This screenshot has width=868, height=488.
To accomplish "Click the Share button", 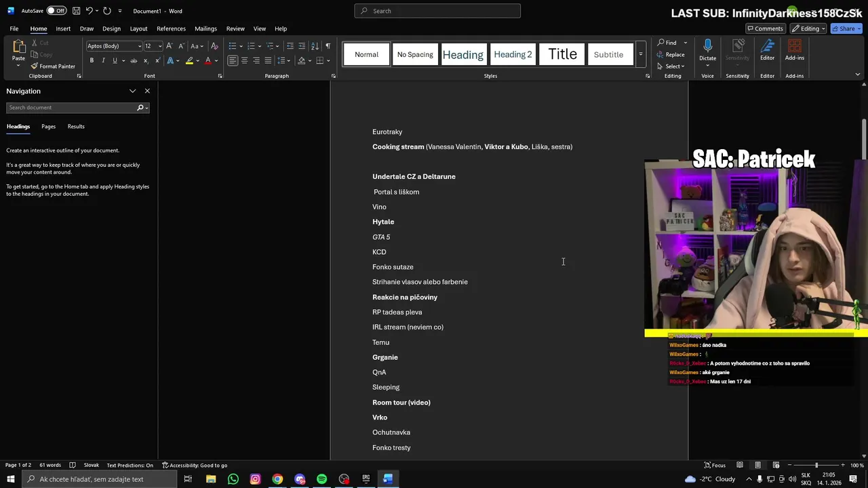I will point(846,28).
